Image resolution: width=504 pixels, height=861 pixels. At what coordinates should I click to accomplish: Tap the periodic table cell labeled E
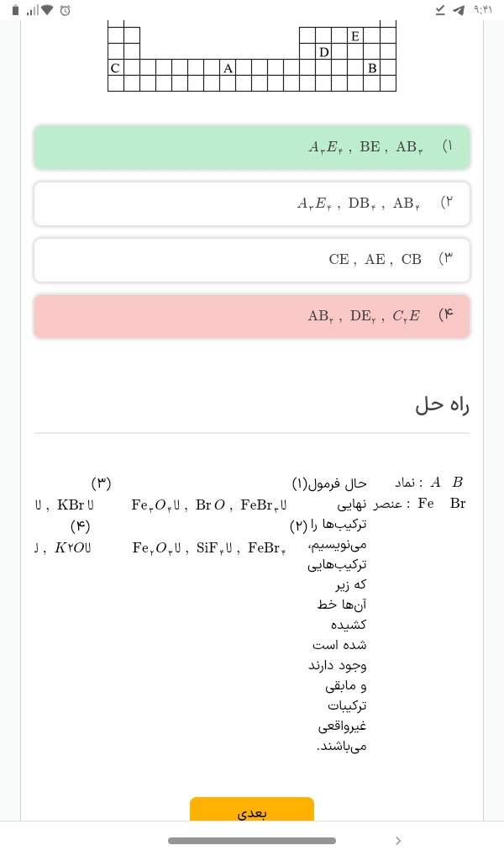pos(355,35)
